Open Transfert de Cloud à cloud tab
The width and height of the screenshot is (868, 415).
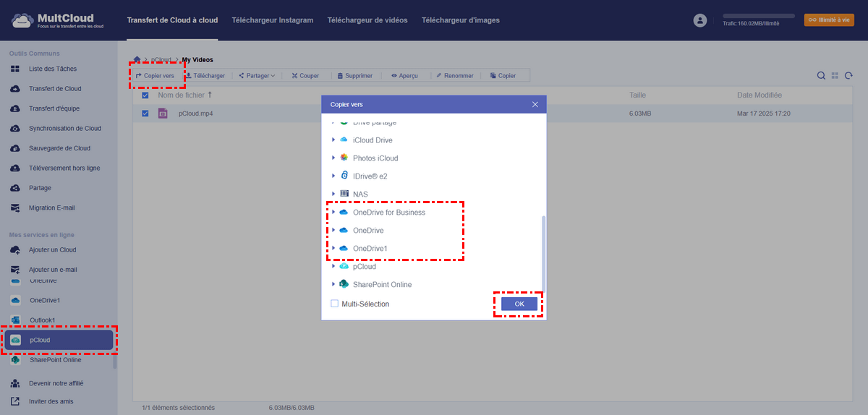(172, 20)
